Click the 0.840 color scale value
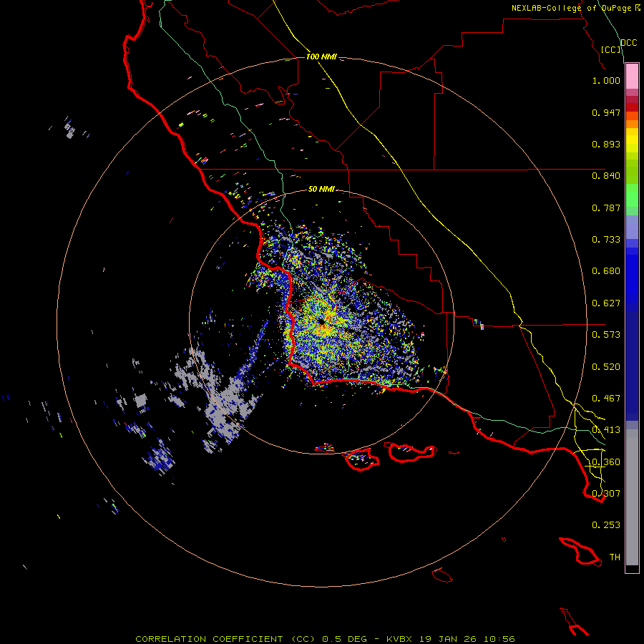644x644 pixels. click(606, 176)
